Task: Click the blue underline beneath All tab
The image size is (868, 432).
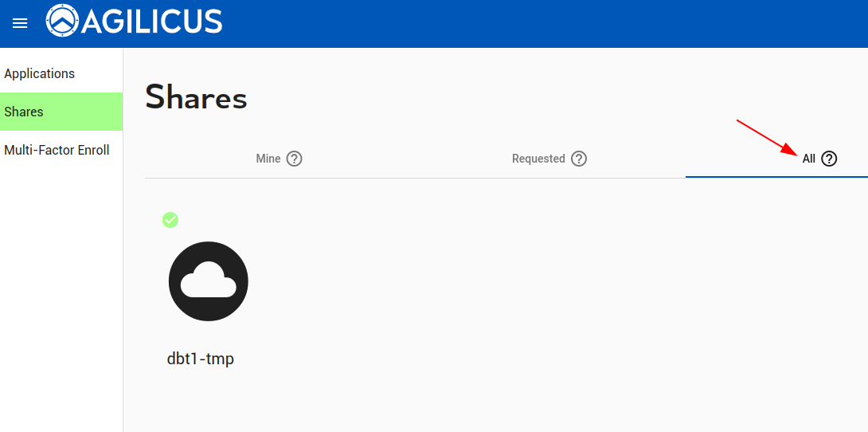Action: pyautogui.click(x=776, y=177)
